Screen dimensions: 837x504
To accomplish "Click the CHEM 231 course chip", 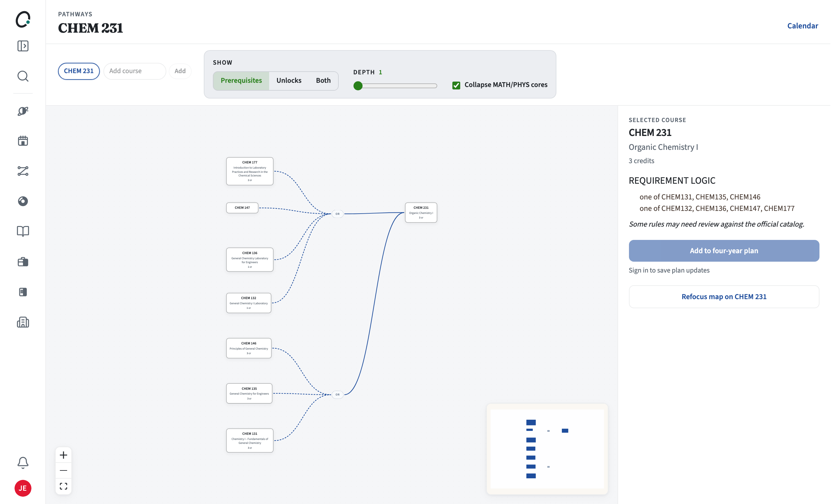I will point(79,71).
